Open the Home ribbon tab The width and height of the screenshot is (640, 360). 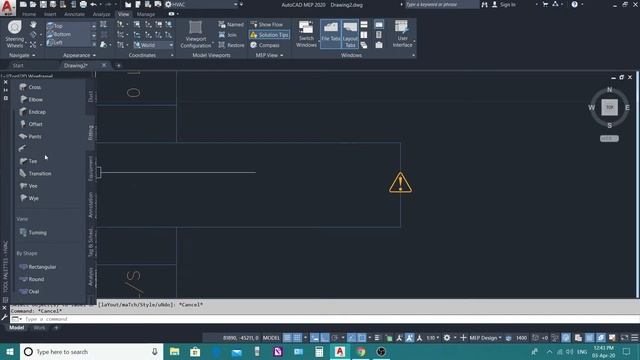[x=29, y=14]
